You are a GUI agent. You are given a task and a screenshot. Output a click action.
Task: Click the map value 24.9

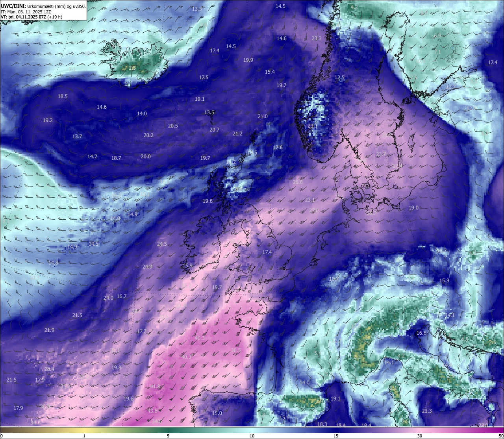click(147, 267)
